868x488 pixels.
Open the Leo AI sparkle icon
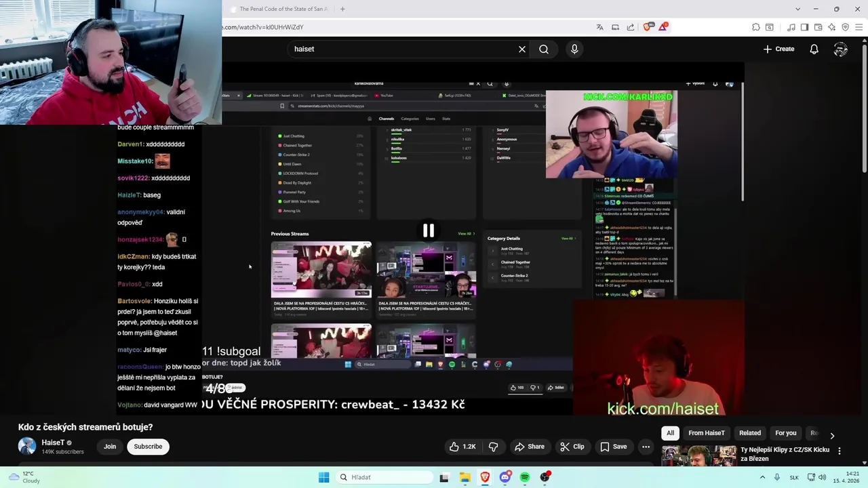point(831,27)
